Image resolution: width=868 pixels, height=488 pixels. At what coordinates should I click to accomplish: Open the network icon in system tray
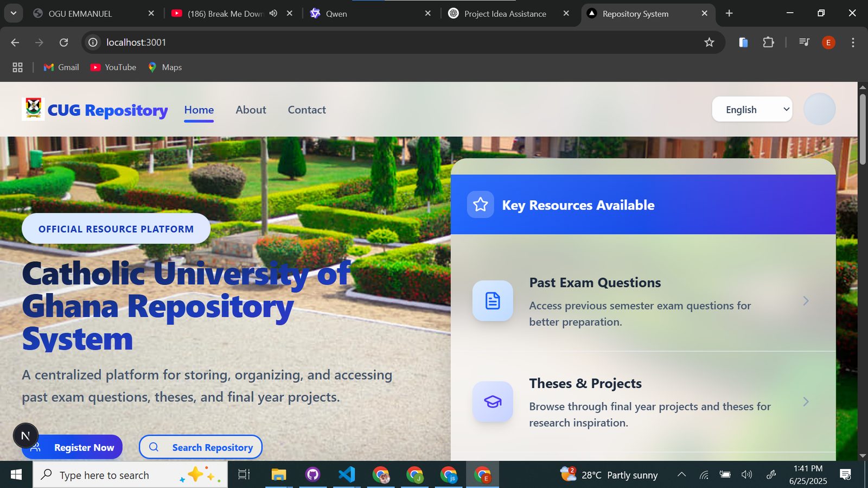pyautogui.click(x=704, y=475)
